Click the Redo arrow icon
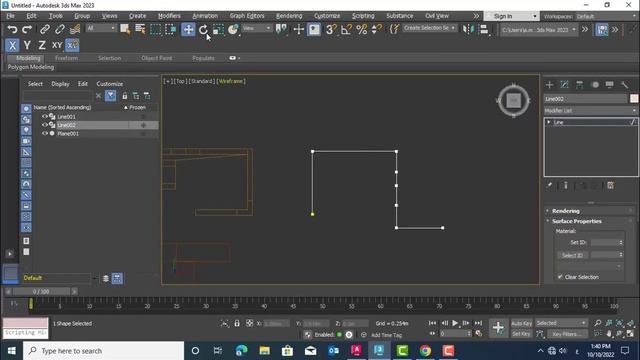The width and height of the screenshot is (640, 360). (27, 29)
